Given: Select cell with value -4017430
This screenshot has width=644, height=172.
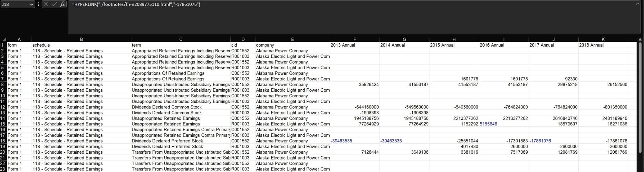Looking at the screenshot, I should [454, 146].
